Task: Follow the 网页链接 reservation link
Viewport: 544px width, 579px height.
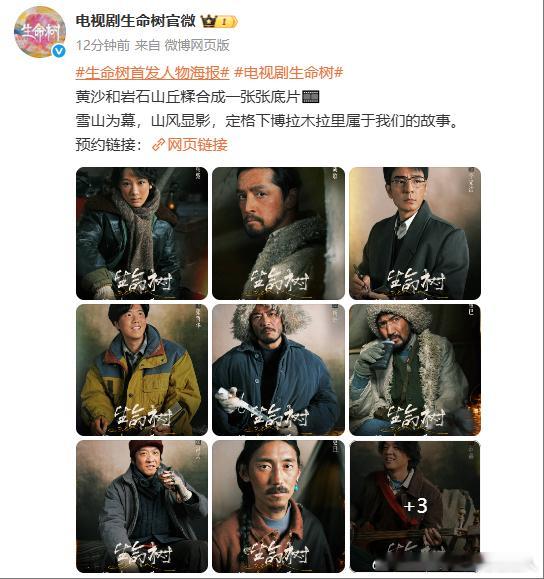Action: click(197, 144)
